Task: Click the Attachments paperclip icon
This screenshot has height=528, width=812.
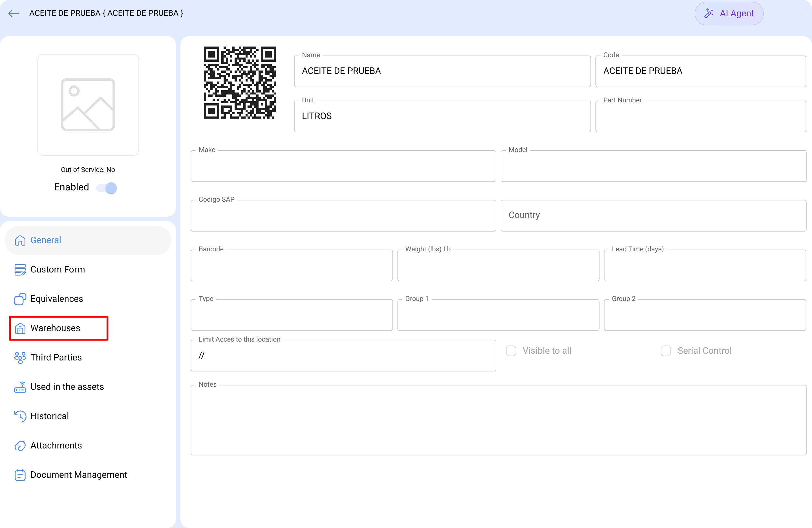Action: point(20,445)
